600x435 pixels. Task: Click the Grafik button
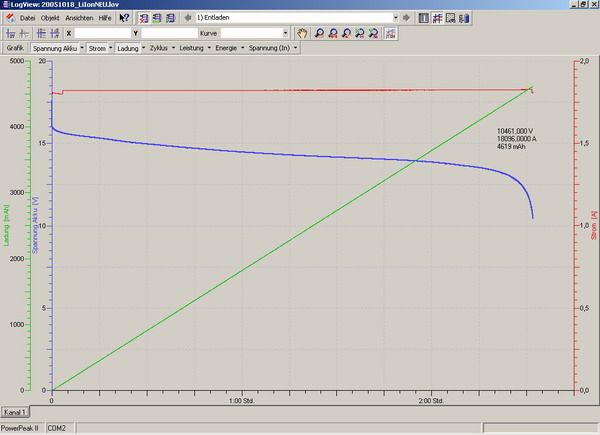point(15,47)
